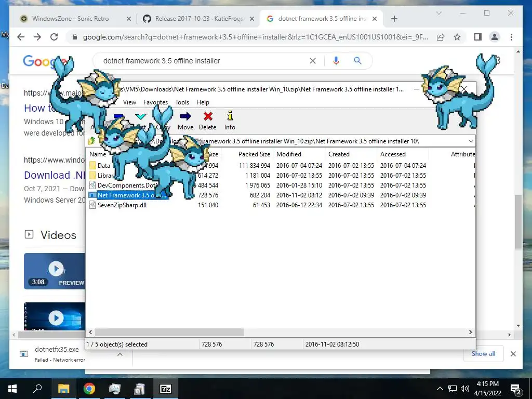This screenshot has width=532, height=399.
Task: Sort by Created column header
Action: pos(339,154)
